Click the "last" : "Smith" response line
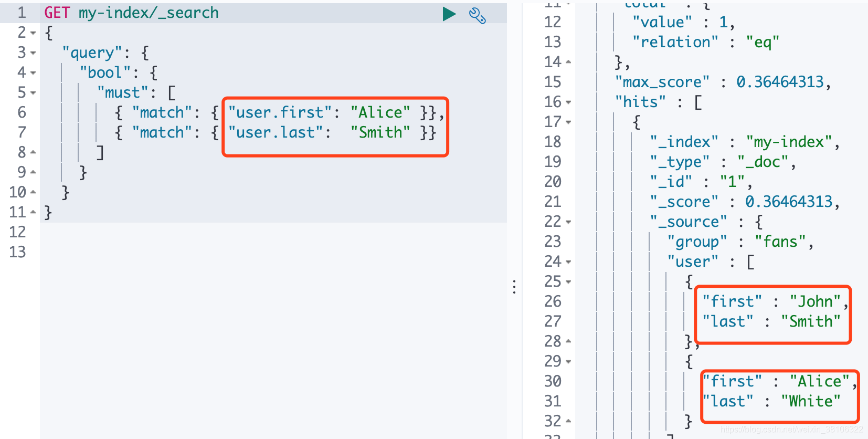The height and width of the screenshot is (439, 868). click(772, 321)
